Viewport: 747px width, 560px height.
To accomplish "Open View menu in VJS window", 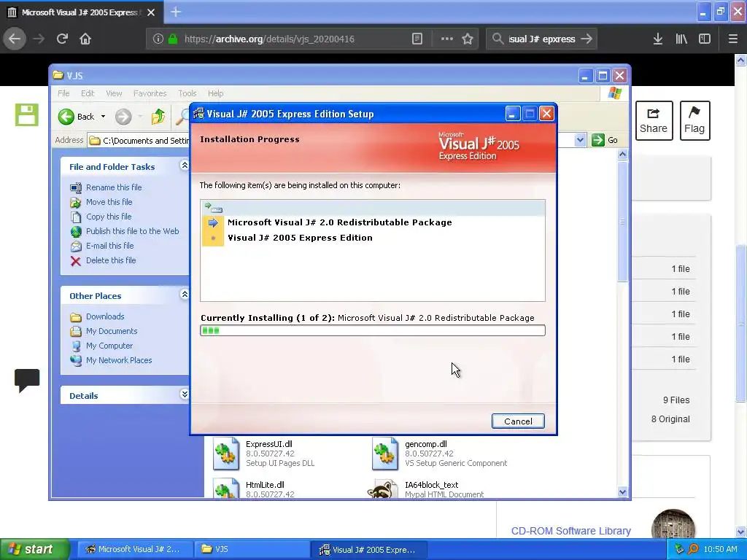I will (114, 93).
